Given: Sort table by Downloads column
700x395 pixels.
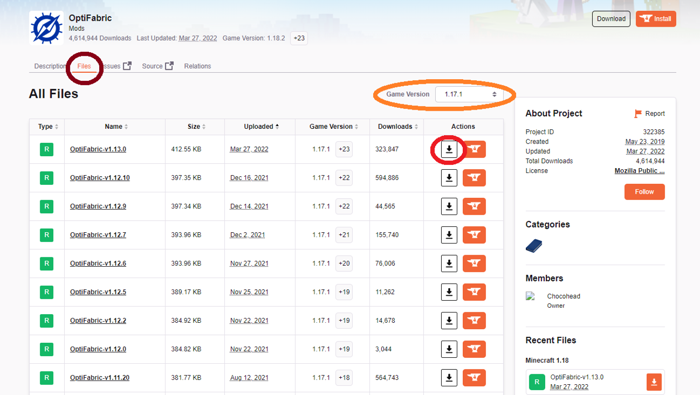Looking at the screenshot, I should (398, 127).
